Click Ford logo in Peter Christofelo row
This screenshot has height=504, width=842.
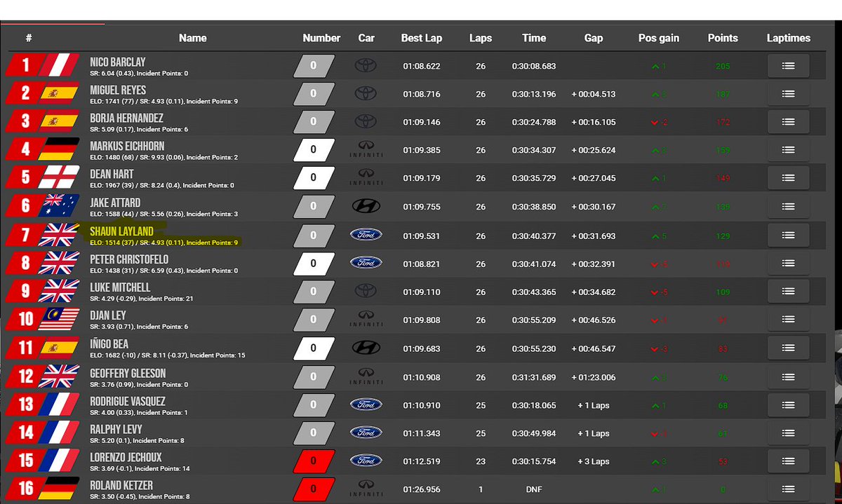click(366, 263)
